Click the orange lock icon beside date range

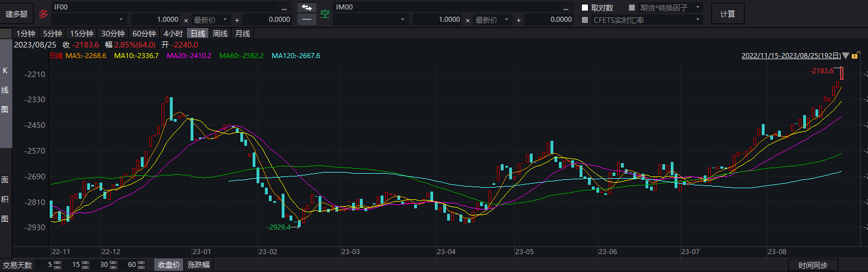(x=855, y=56)
